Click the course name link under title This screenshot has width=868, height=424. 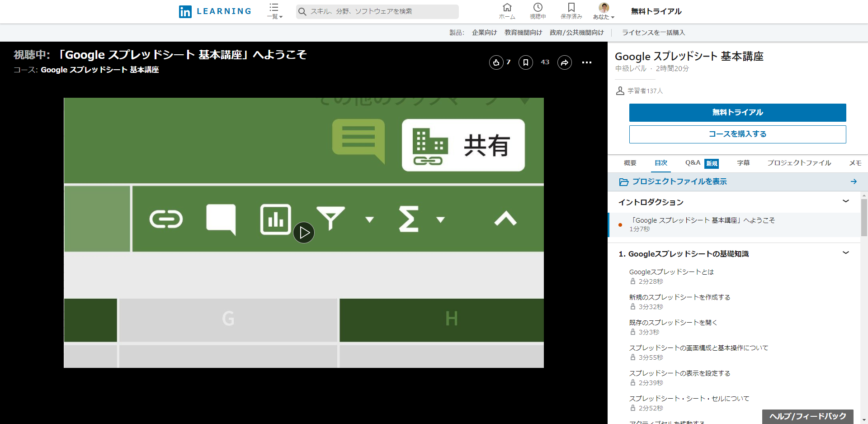click(x=100, y=70)
